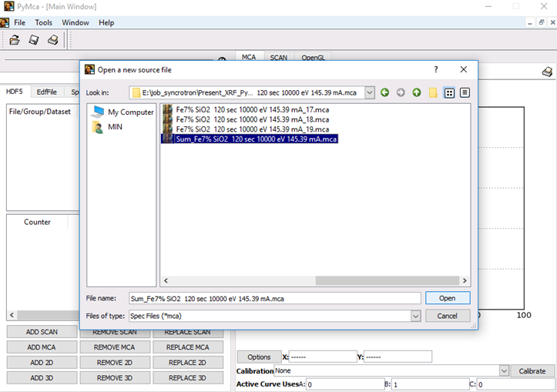Expand the Look in path dropdown
The height and width of the screenshot is (392, 557).
point(370,92)
